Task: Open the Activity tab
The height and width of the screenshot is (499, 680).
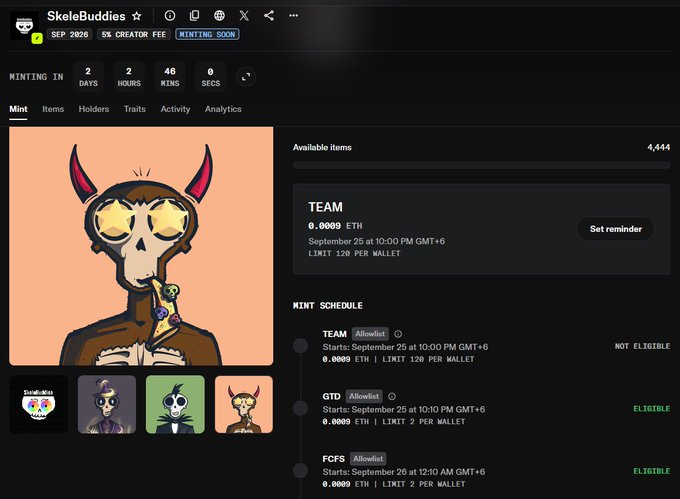Action: pyautogui.click(x=175, y=109)
